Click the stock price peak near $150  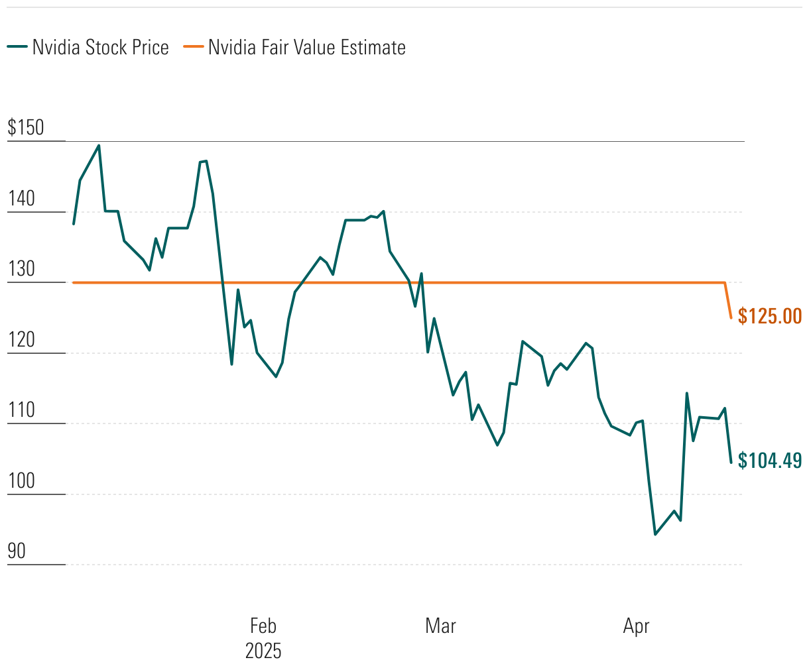(99, 146)
